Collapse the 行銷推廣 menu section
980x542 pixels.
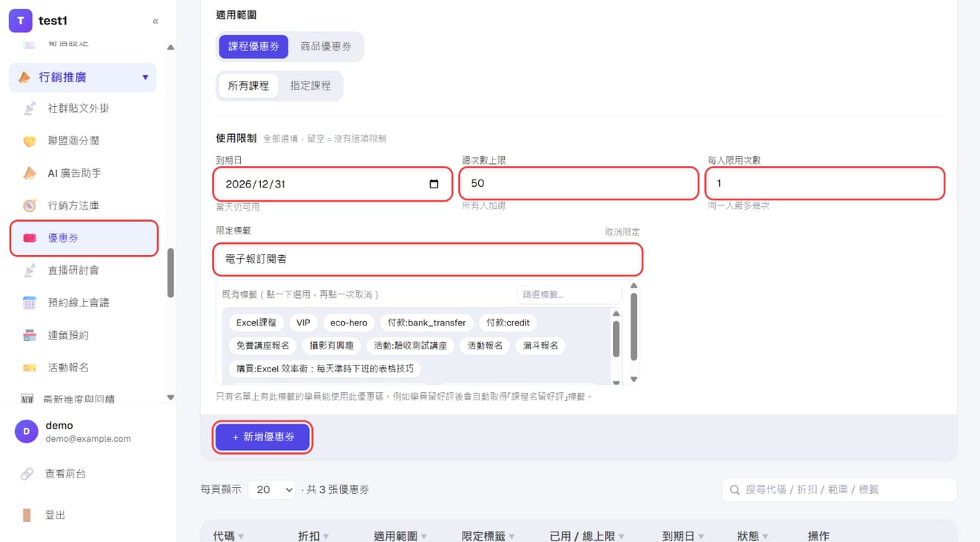[x=145, y=77]
